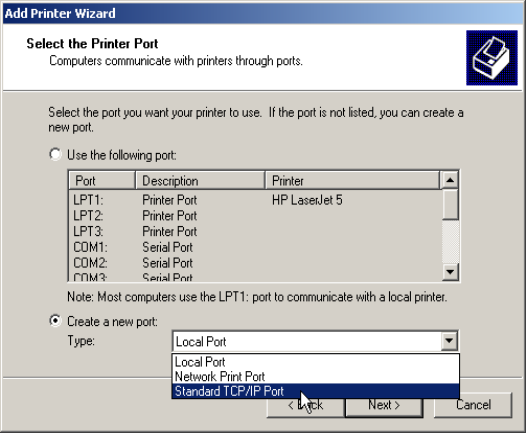Select the LPT1: Printer Port row

(255, 200)
